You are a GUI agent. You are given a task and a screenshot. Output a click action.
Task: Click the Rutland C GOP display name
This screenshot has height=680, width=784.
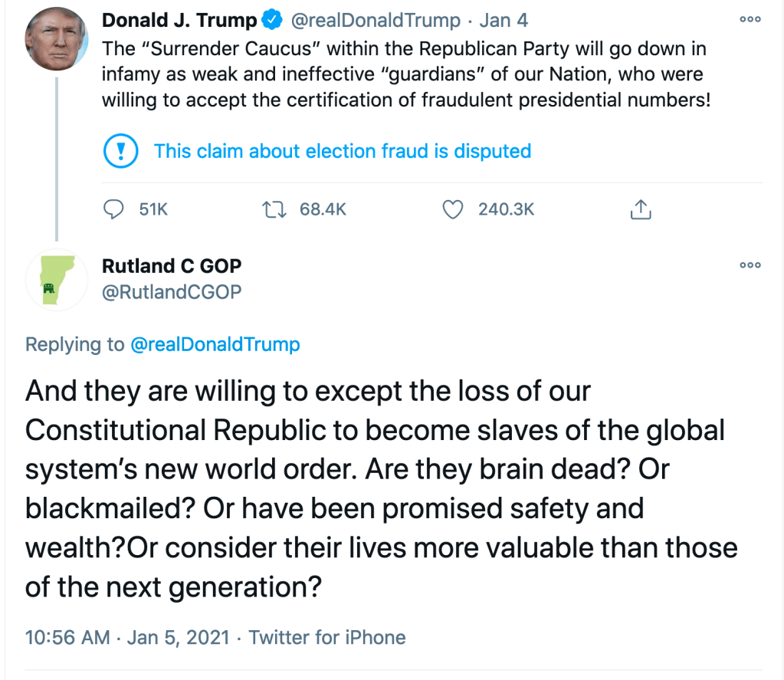click(x=172, y=266)
